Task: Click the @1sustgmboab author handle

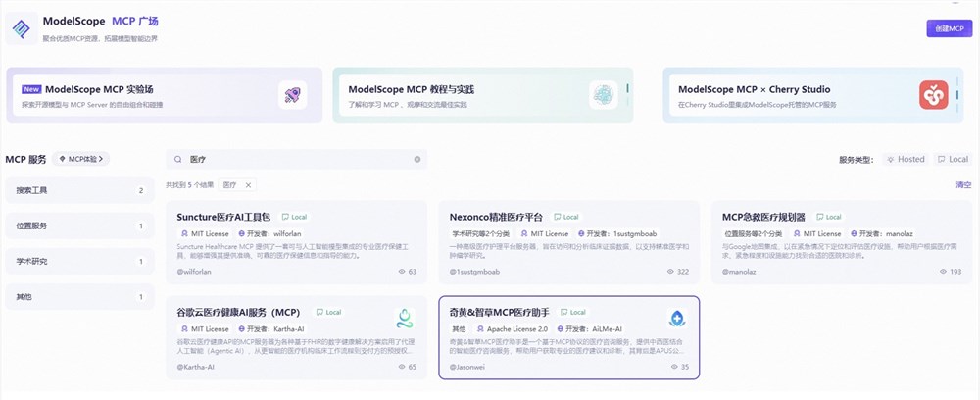Action: pyautogui.click(x=474, y=272)
